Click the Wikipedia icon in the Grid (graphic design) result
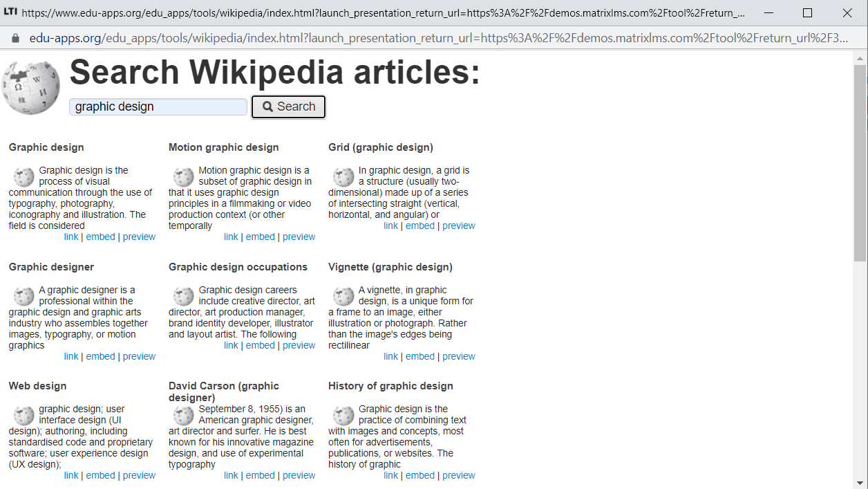868x489 pixels. (343, 177)
